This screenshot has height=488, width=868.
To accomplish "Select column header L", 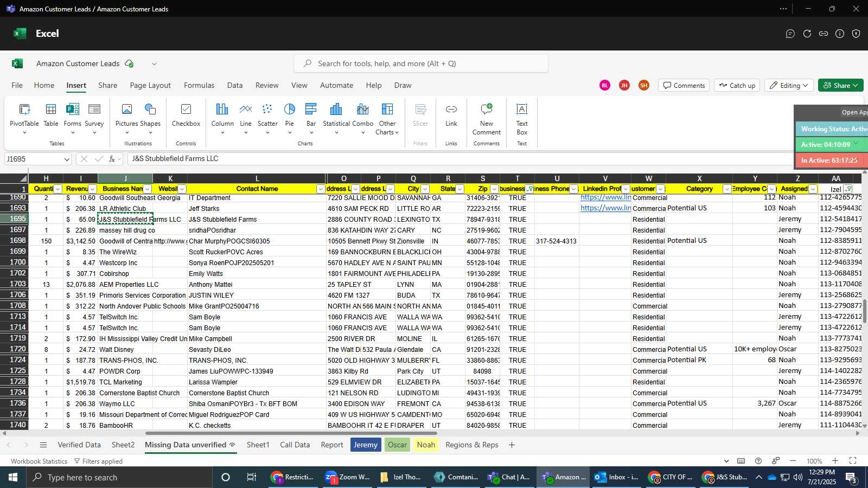I will click(257, 178).
